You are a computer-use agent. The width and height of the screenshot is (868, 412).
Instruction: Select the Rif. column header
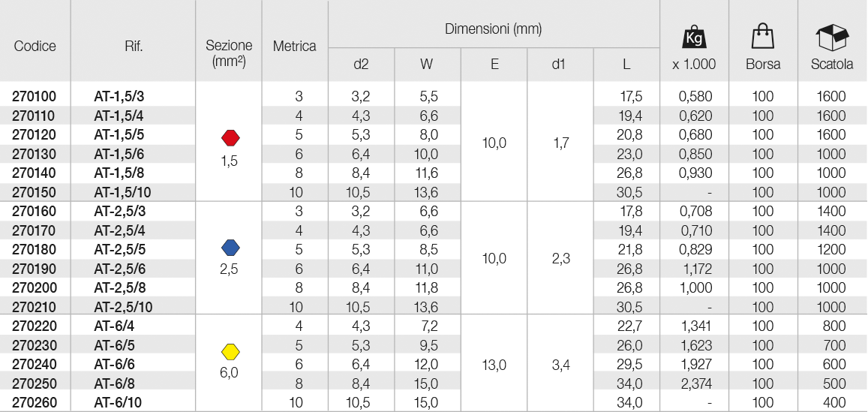(134, 46)
